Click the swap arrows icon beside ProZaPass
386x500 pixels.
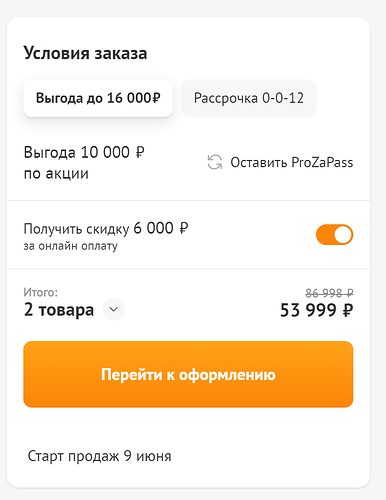pyautogui.click(x=215, y=162)
